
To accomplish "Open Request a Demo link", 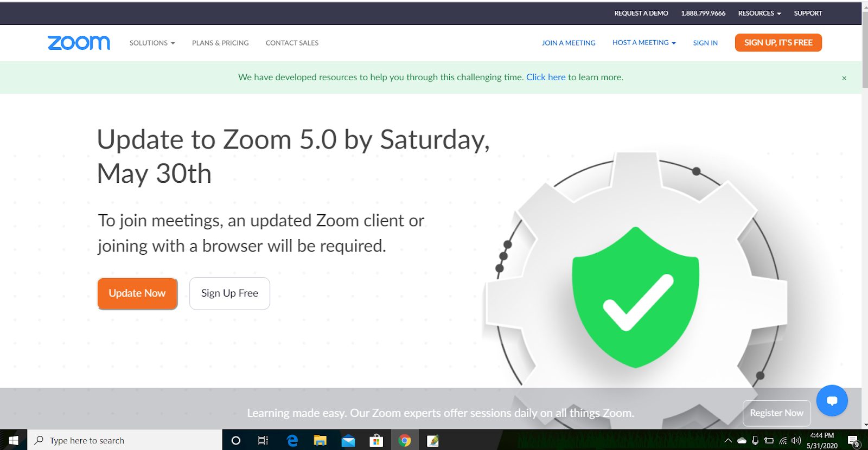I will tap(641, 13).
